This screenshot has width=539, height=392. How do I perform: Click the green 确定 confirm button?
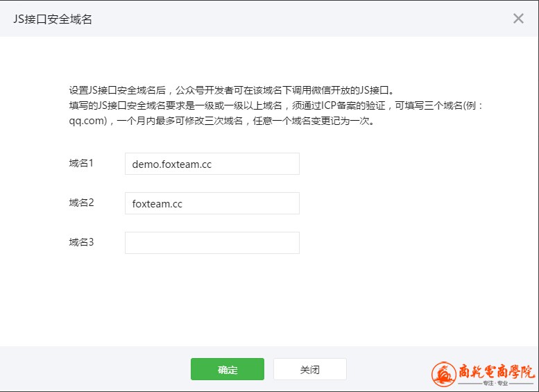pyautogui.click(x=227, y=369)
